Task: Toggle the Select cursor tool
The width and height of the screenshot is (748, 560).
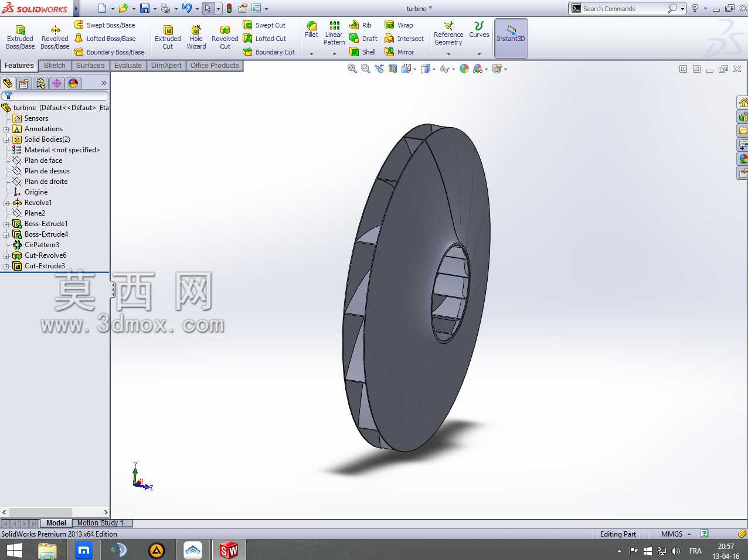Action: [x=208, y=8]
